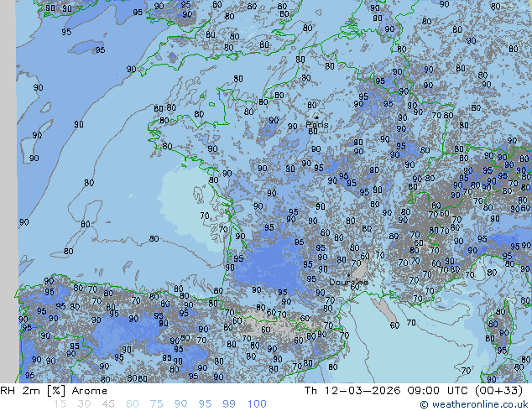Click legend value 15
This screenshot has width=532, height=411.
coord(60,404)
